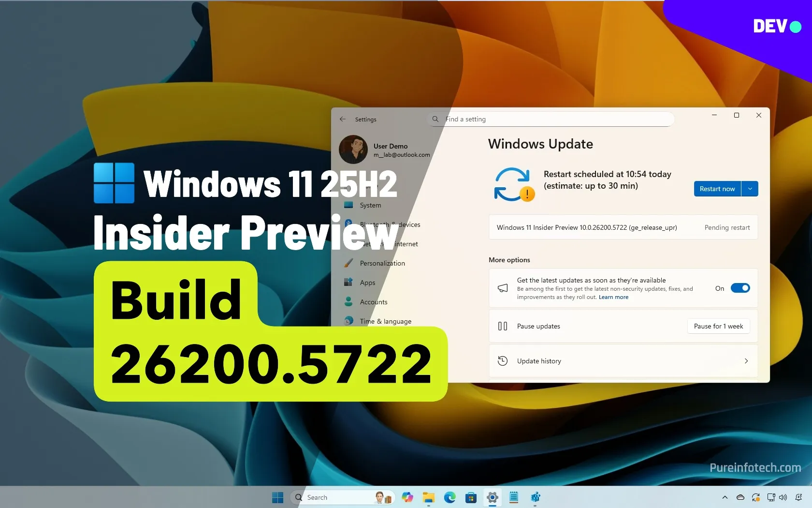Open Time & language settings
The image size is (812, 508).
[387, 321]
